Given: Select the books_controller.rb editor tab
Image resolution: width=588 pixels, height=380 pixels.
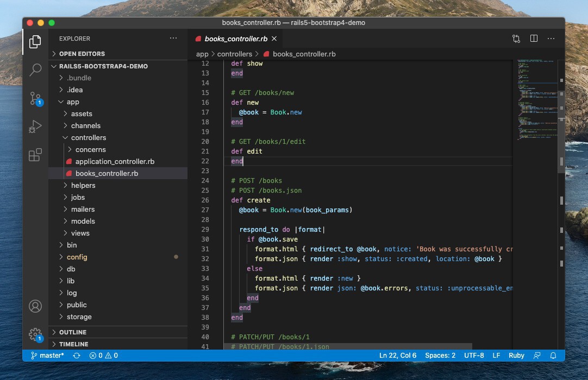Looking at the screenshot, I should [x=235, y=39].
